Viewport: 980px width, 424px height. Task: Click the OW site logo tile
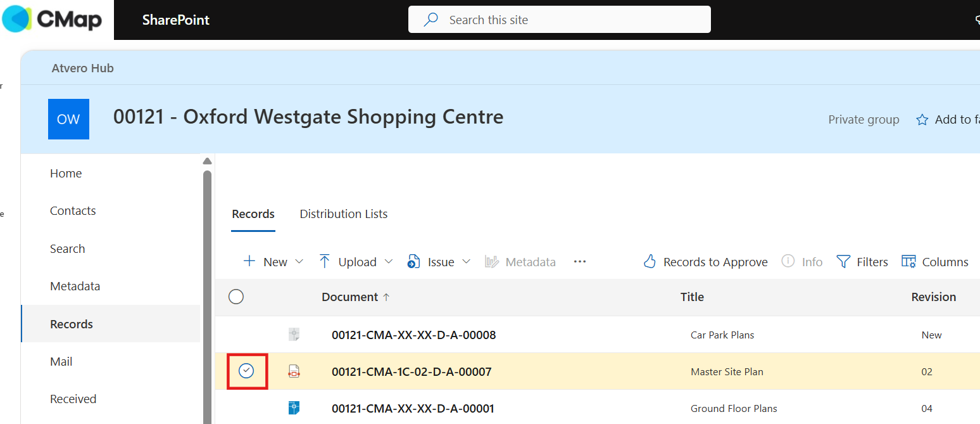click(68, 119)
